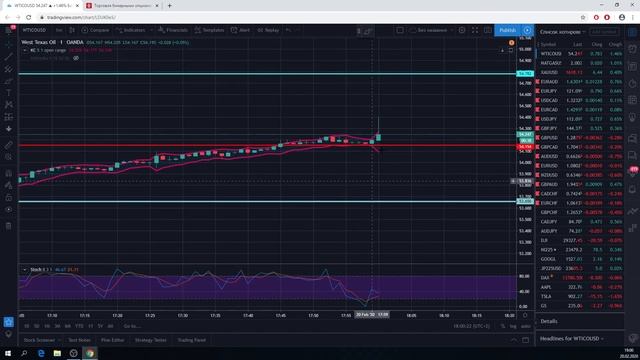
Task: Click the Compare button
Action: (x=95, y=30)
